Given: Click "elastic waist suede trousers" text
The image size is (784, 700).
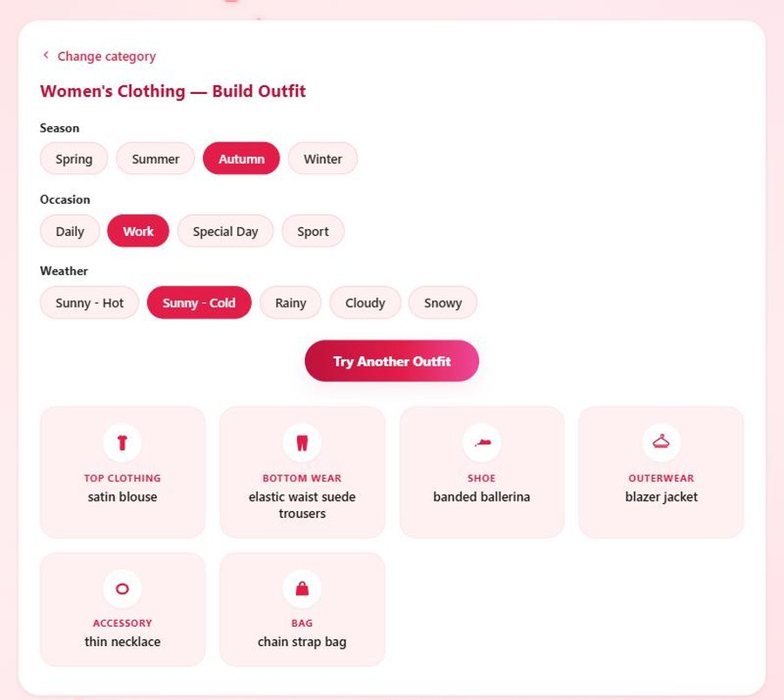Looking at the screenshot, I should pyautogui.click(x=302, y=505).
